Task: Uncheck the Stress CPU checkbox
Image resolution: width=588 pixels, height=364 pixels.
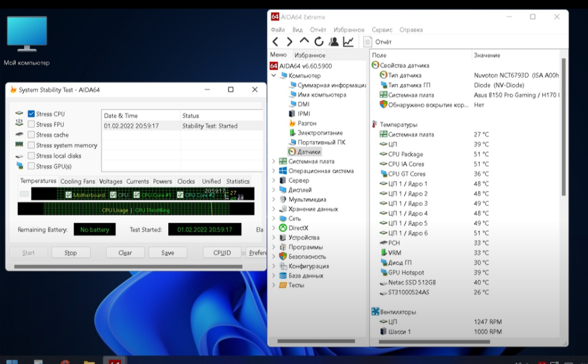Action: click(31, 114)
